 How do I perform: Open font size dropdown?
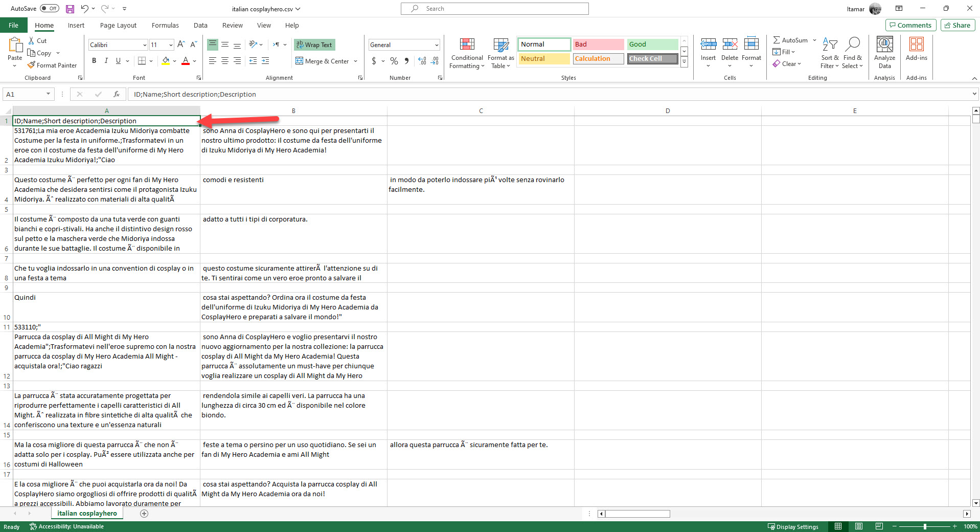171,45
